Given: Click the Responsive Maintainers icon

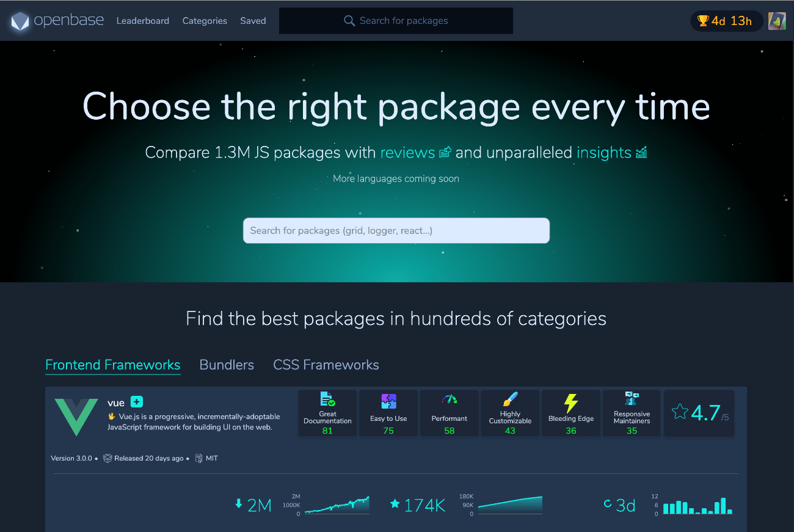Looking at the screenshot, I should pos(632,399).
